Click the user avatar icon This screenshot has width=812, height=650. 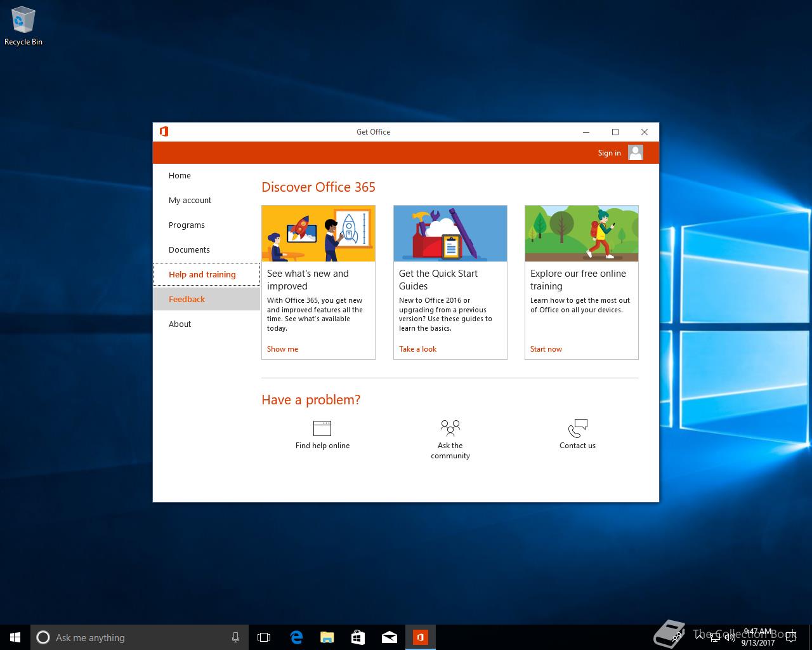tap(636, 152)
